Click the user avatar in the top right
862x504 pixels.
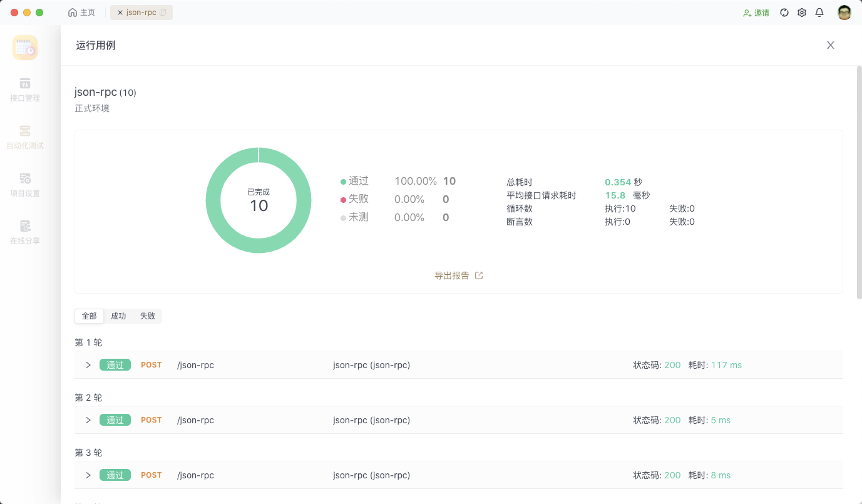pos(844,12)
